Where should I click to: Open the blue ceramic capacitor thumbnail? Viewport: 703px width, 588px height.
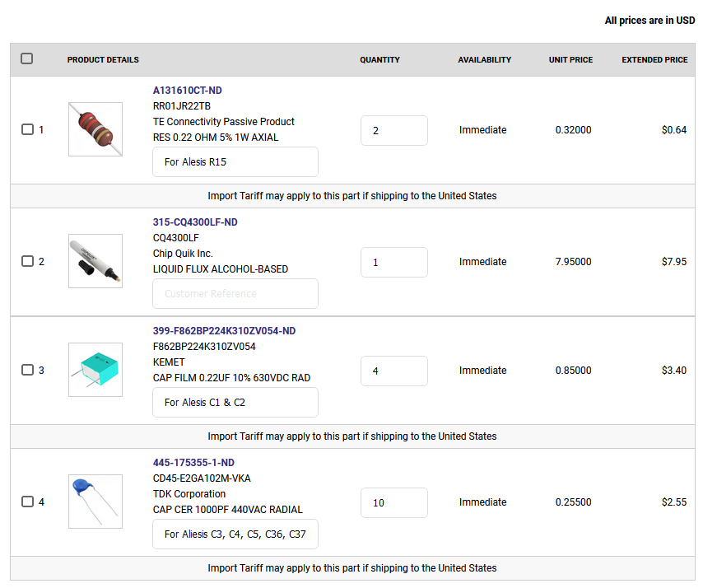[95, 502]
